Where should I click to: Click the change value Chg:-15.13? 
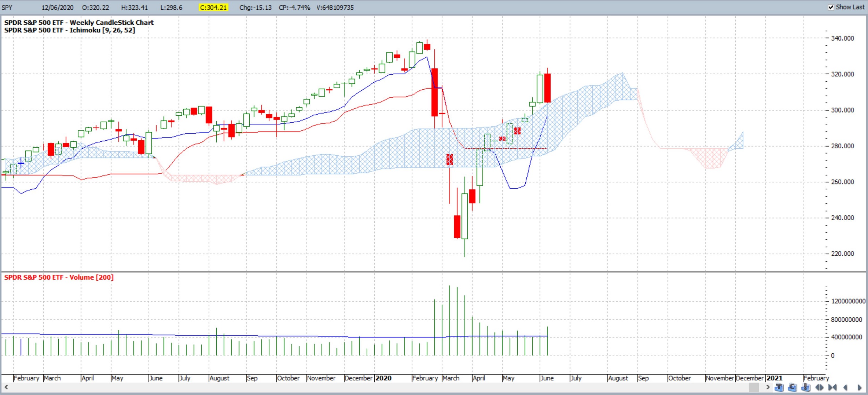[x=256, y=7]
